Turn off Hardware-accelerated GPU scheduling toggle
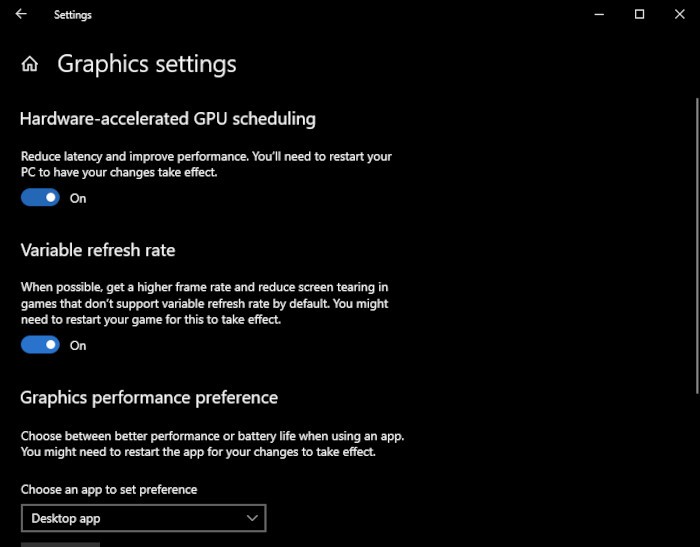Screen dimensions: 700x547 (x=41, y=198)
